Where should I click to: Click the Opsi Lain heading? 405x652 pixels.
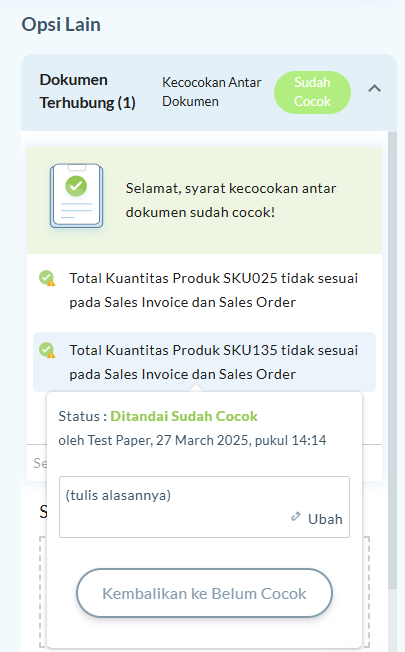pos(61,25)
